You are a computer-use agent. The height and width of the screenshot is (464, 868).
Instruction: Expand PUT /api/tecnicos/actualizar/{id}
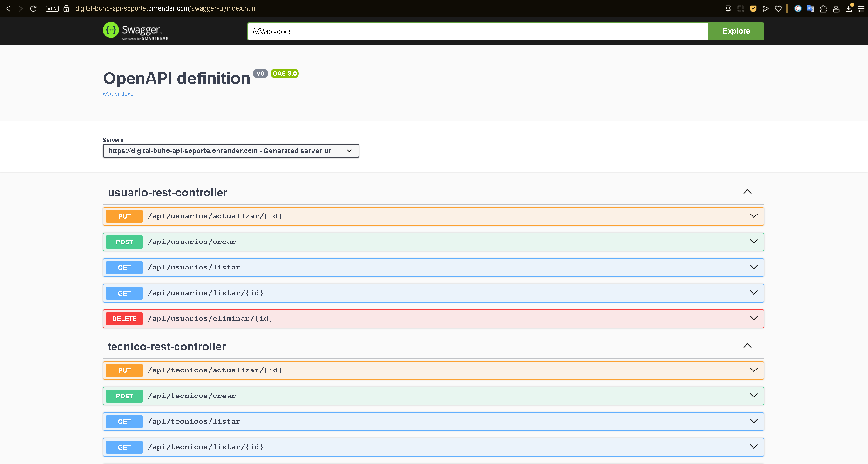click(x=434, y=370)
